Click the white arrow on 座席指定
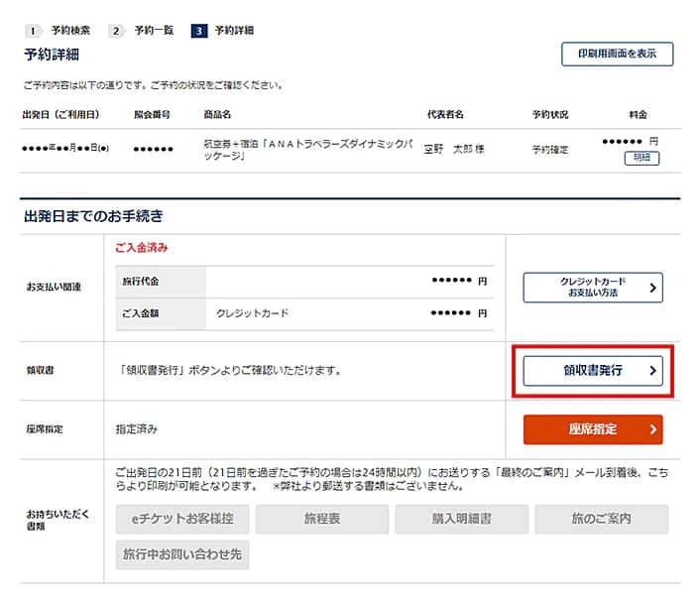This screenshot has height=605, width=700. pos(651,429)
